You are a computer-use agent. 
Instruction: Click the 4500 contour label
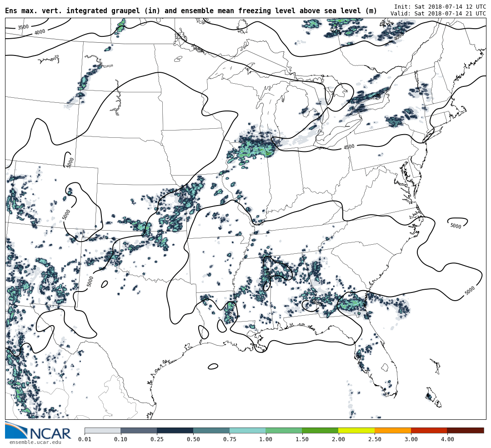[x=349, y=147]
